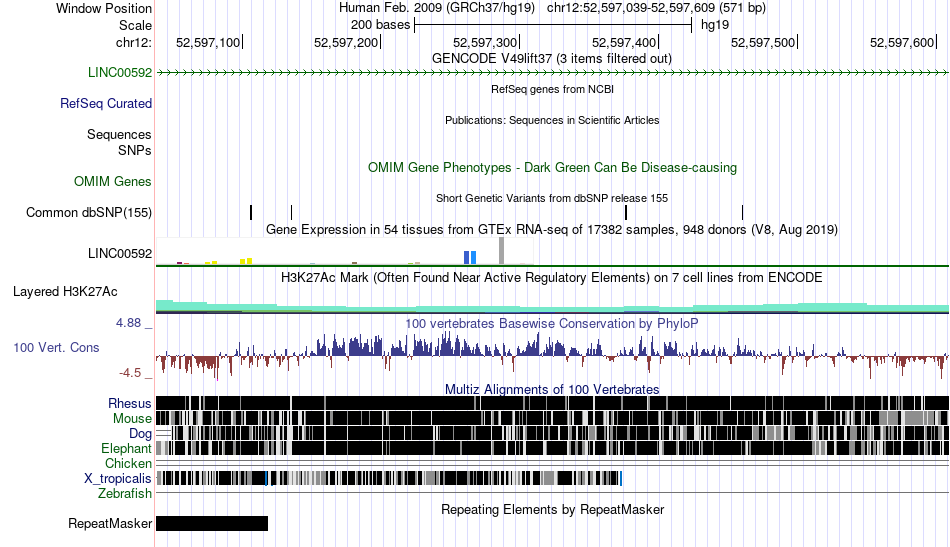Viewport: 950px width, 547px height.
Task: Click the GENCODE V49lift37 track title
Action: click(551, 59)
